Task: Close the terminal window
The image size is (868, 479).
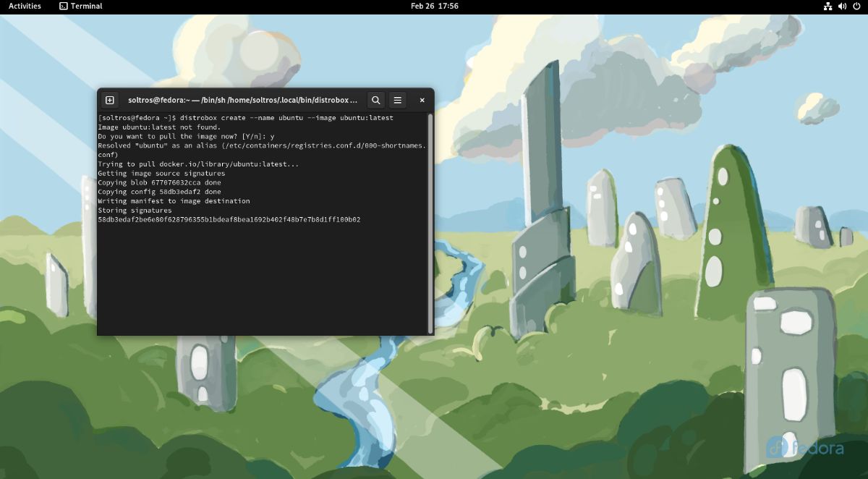Action: [422, 100]
